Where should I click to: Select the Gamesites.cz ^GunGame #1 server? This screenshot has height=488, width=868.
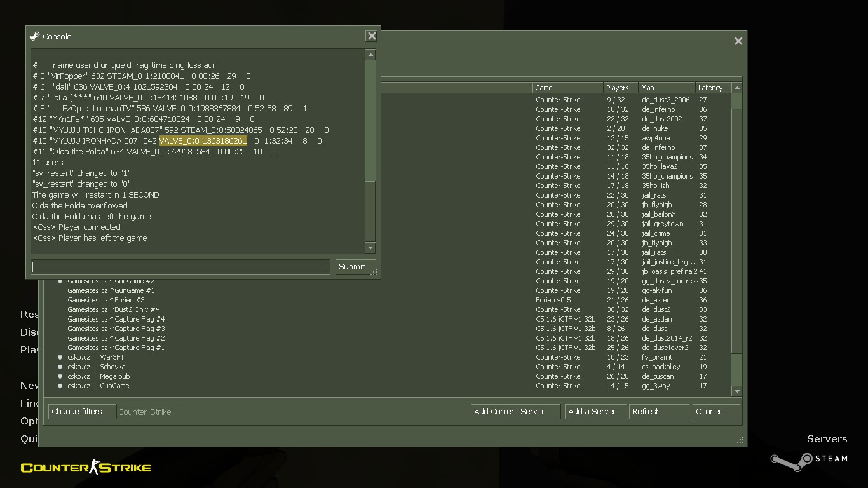pyautogui.click(x=387, y=290)
